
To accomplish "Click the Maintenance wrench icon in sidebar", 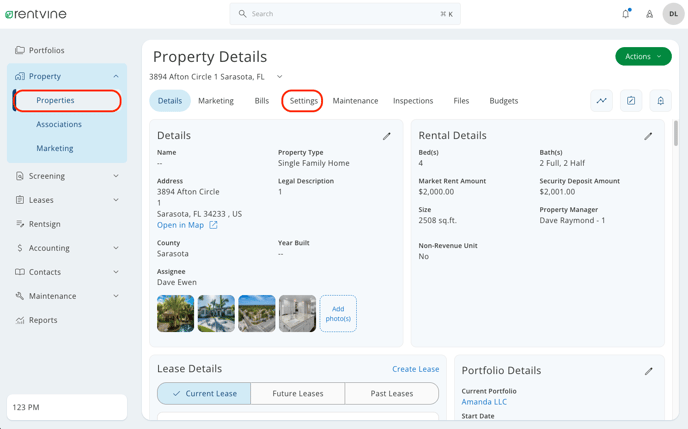I will [x=20, y=296].
